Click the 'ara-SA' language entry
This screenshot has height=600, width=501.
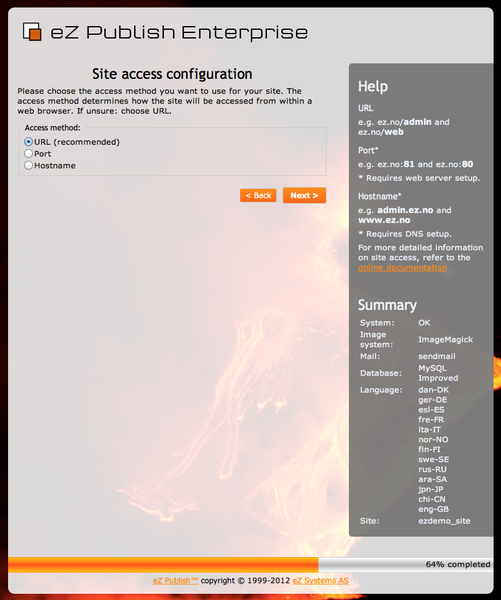(432, 479)
